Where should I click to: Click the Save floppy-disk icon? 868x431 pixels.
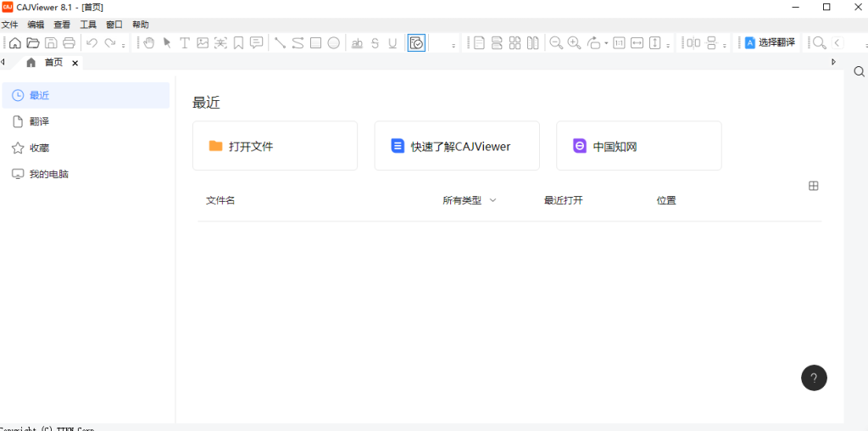tap(51, 42)
